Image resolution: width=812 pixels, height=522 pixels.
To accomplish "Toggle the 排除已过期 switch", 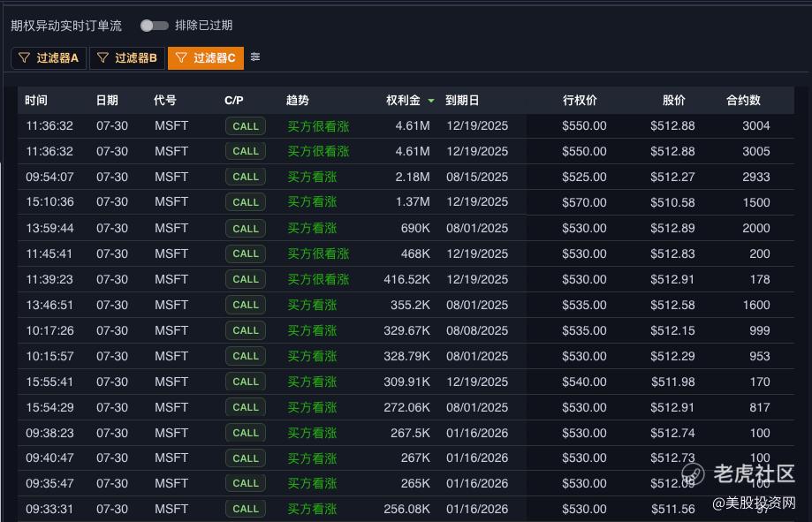I will [155, 26].
